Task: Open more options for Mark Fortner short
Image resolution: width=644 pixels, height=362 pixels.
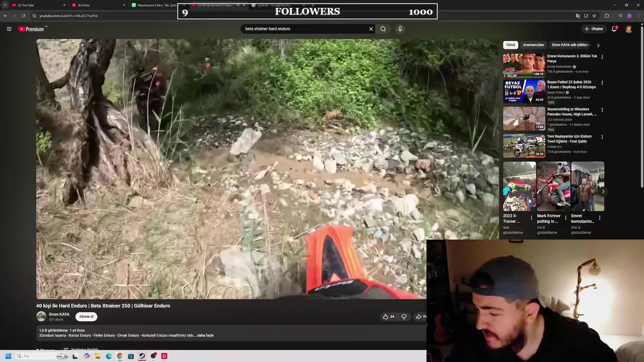Action: [566, 218]
